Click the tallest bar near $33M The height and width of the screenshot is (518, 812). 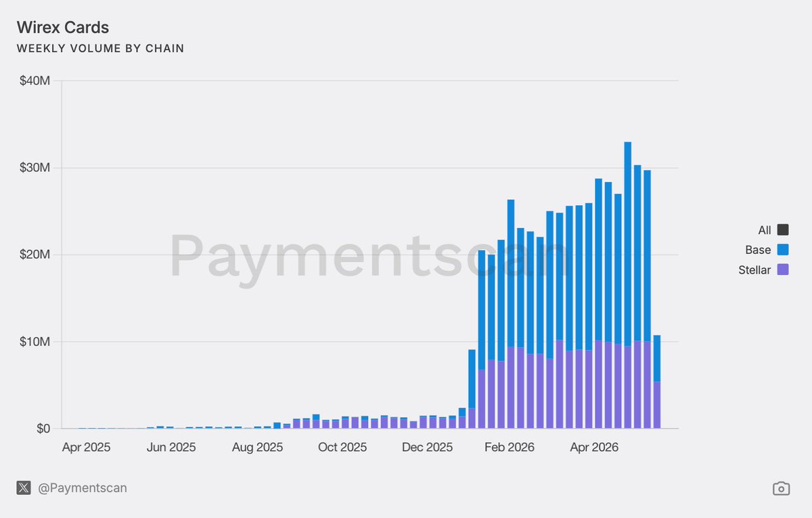tap(628, 285)
